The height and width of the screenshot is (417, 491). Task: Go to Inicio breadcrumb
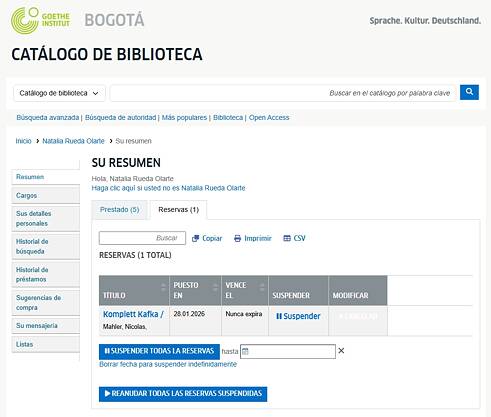23,141
